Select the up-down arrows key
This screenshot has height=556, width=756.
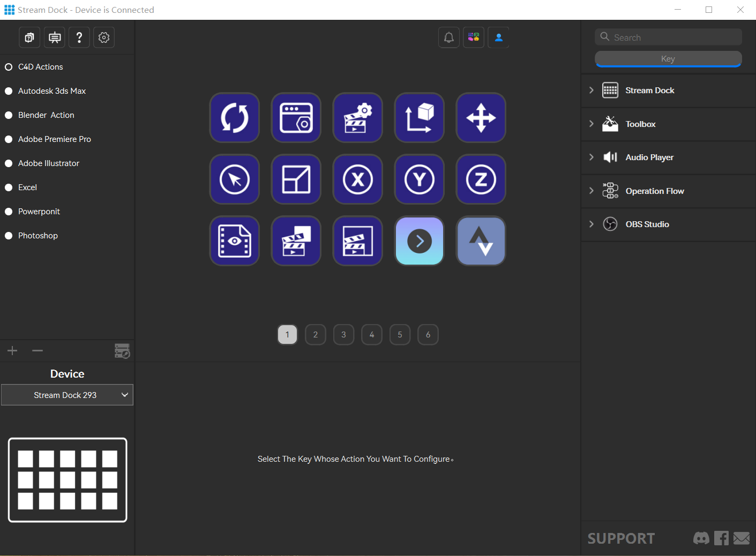(481, 241)
